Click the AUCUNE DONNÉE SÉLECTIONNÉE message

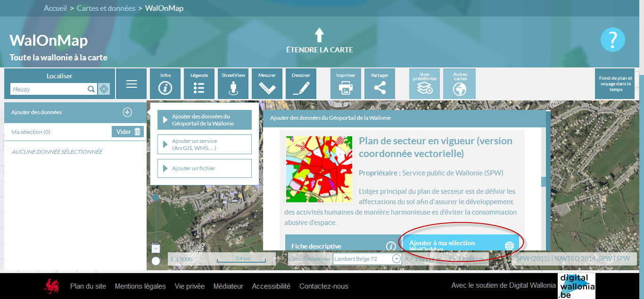pos(57,152)
